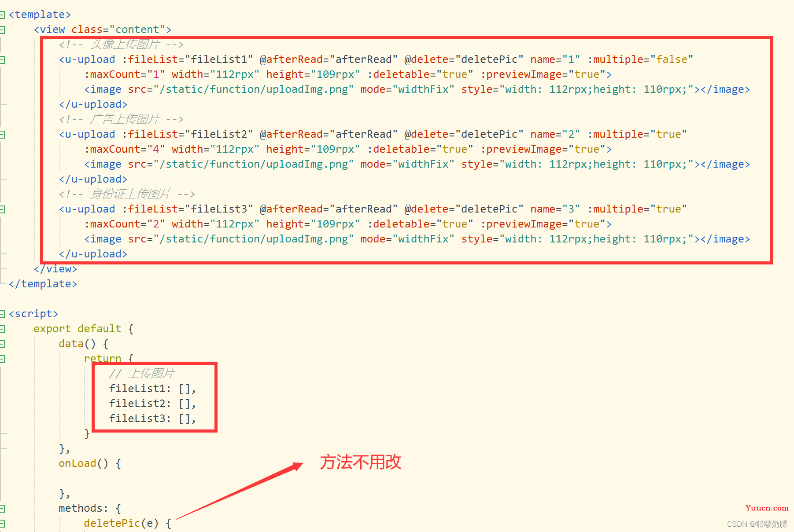Image resolution: width=794 pixels, height=532 pixels.
Task: Click the maxCount="4" attribute value
Action: [x=156, y=149]
